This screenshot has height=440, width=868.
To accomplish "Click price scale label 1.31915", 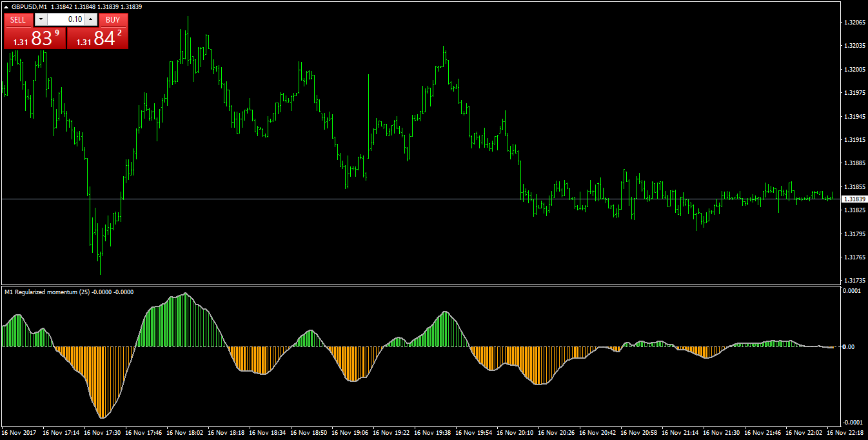I will [854, 139].
